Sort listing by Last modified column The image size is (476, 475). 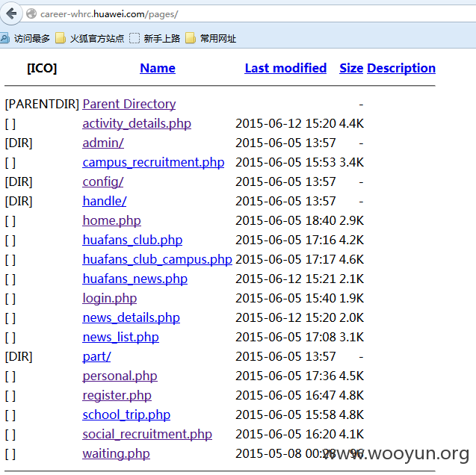coord(285,68)
